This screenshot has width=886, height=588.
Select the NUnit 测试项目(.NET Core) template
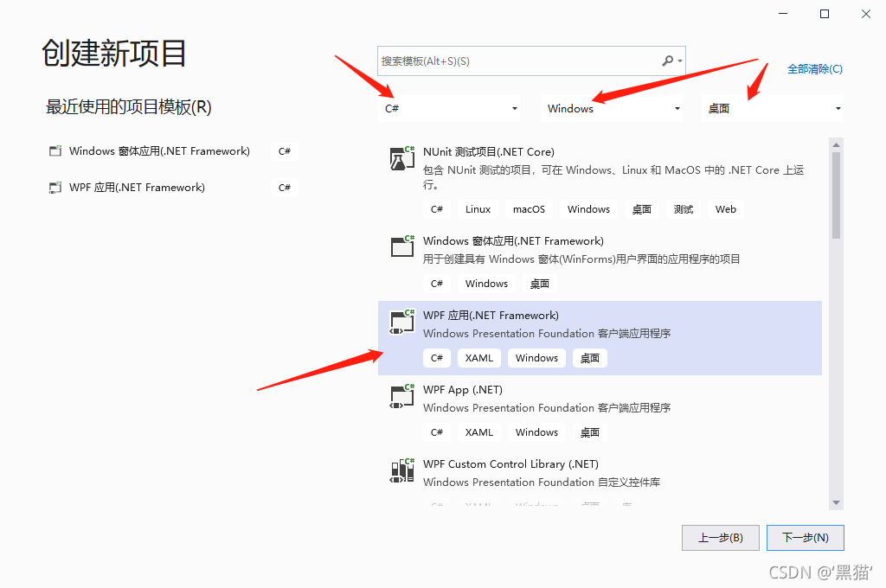coord(600,182)
